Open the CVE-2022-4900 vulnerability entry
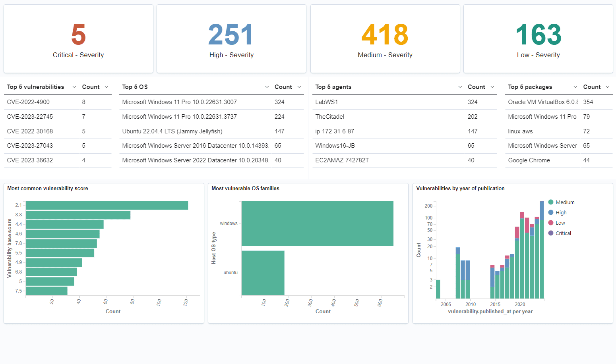The image size is (616, 364). coord(28,102)
